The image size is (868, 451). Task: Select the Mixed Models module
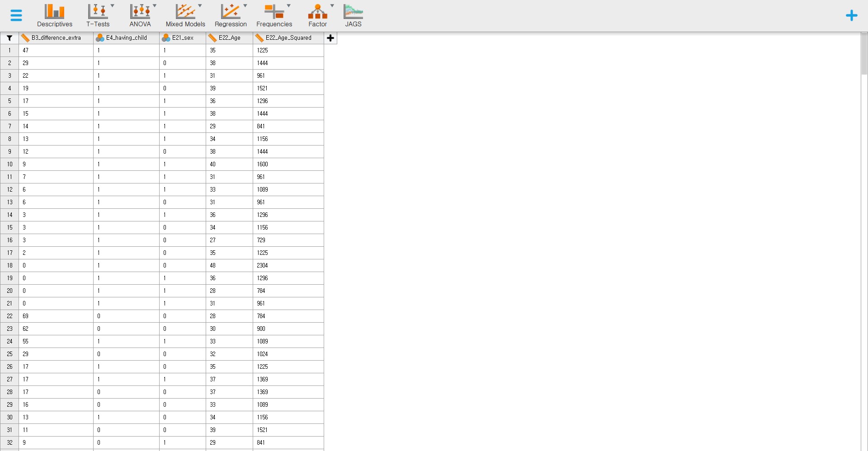click(x=185, y=15)
